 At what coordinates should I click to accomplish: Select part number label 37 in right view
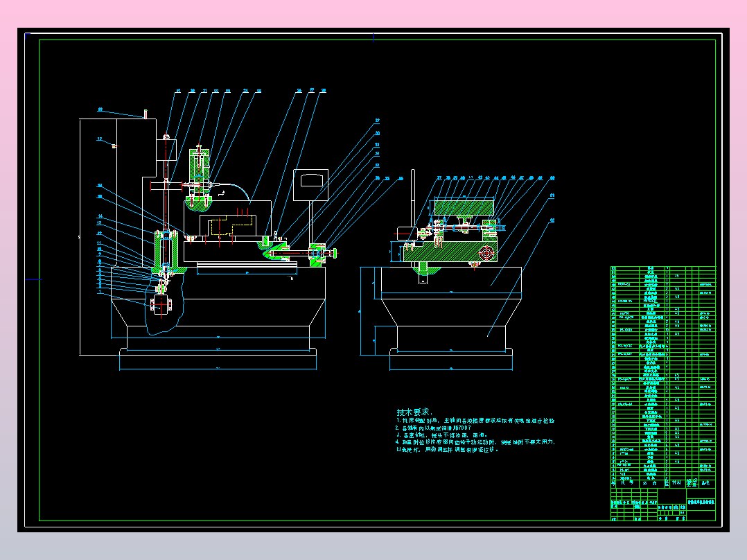tap(439, 177)
